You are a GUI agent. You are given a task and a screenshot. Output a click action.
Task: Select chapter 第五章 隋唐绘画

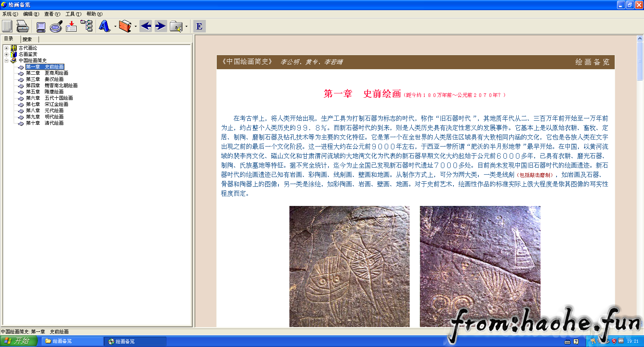pos(45,92)
